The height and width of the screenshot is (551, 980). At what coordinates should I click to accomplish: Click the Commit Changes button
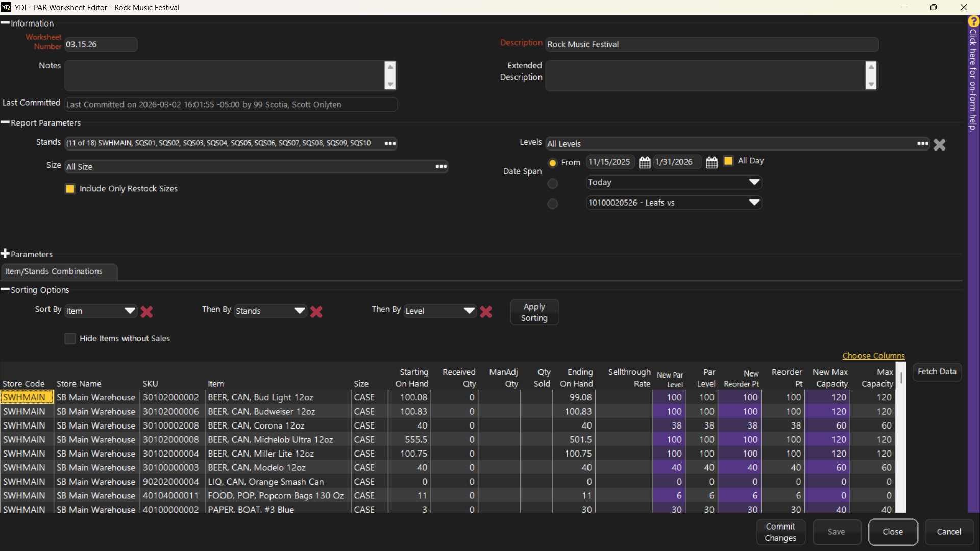[780, 532]
